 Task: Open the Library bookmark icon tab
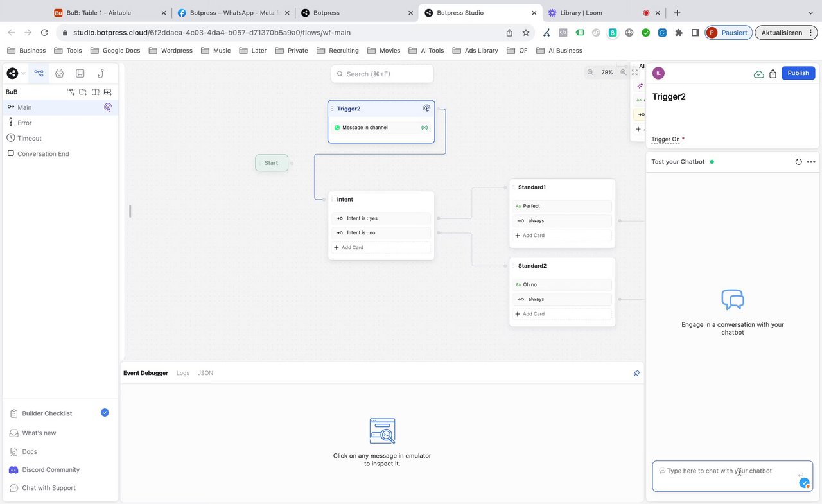(80, 73)
